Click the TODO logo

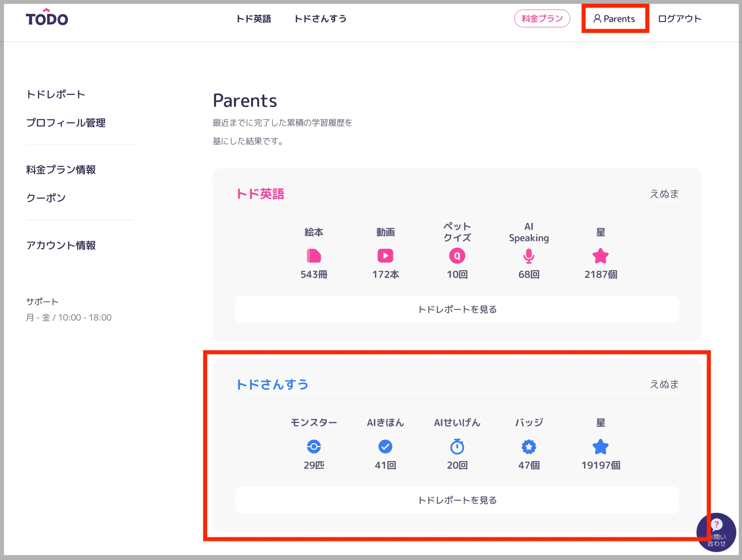[47, 18]
